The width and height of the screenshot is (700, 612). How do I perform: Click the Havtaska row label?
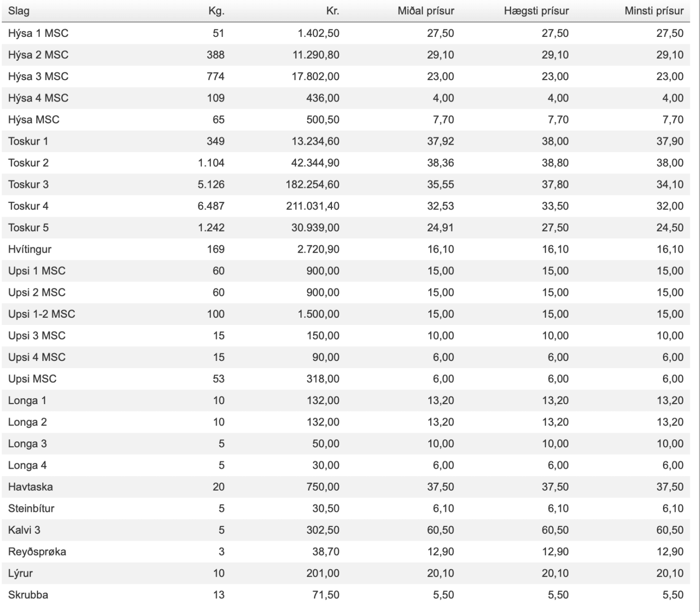pos(30,487)
